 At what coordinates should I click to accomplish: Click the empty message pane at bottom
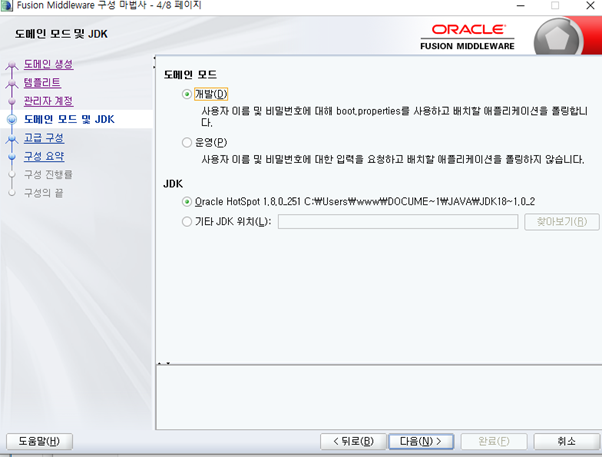point(379,397)
